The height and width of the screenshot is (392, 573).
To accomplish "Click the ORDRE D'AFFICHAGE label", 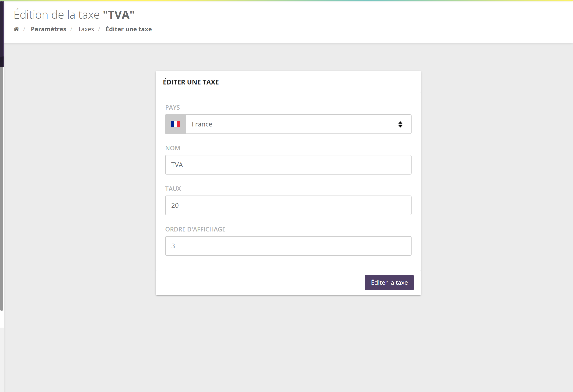I will coord(195,229).
